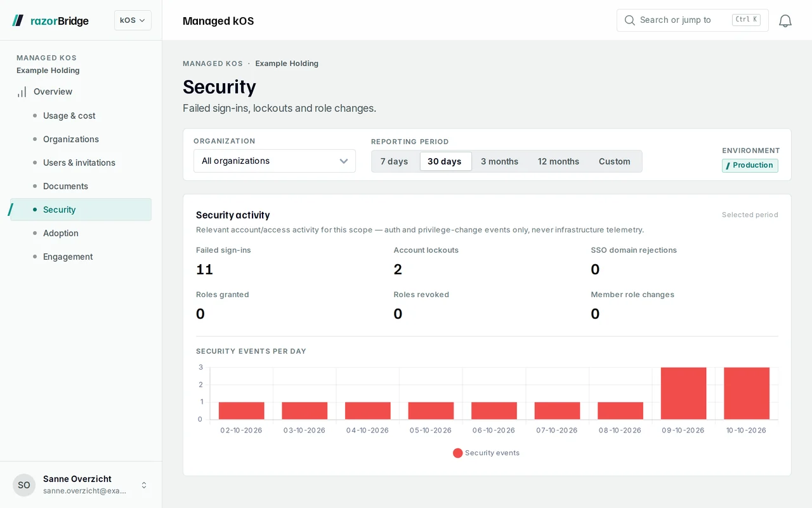The height and width of the screenshot is (508, 812).
Task: Open the notifications bell
Action: pyautogui.click(x=785, y=21)
